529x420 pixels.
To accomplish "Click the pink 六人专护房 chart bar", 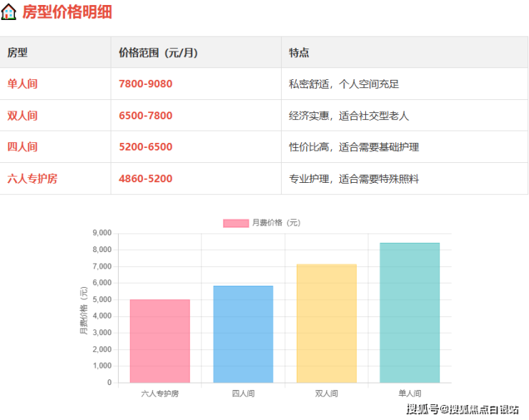I will (x=159, y=341).
